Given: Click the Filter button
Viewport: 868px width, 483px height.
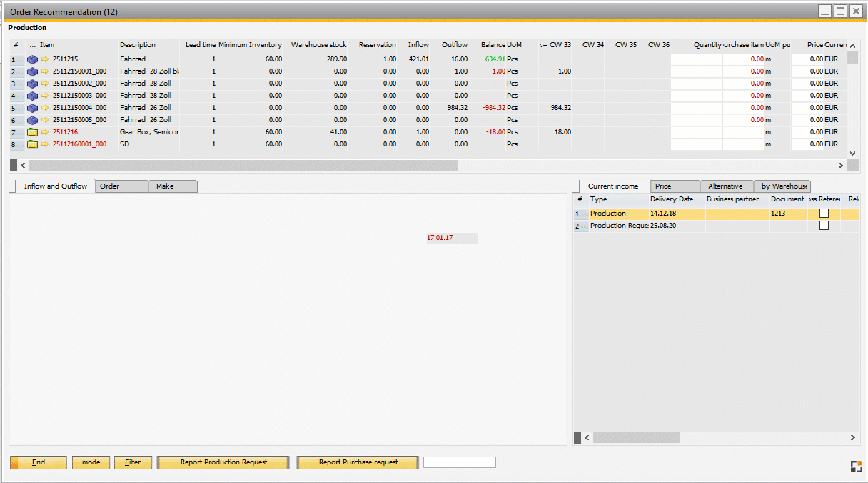Looking at the screenshot, I should [x=133, y=462].
